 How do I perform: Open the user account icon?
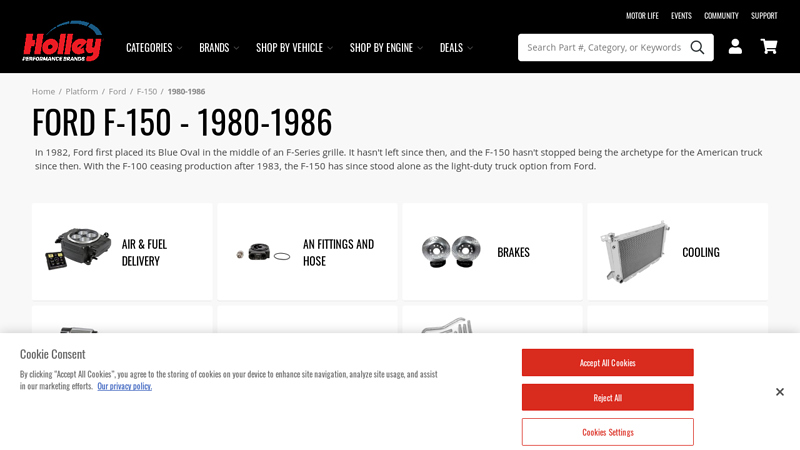click(x=735, y=47)
